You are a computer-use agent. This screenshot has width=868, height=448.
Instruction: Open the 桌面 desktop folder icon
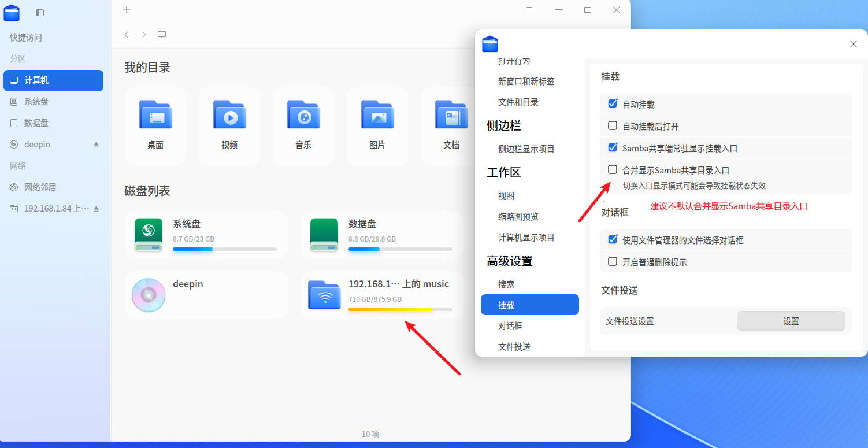(x=155, y=114)
